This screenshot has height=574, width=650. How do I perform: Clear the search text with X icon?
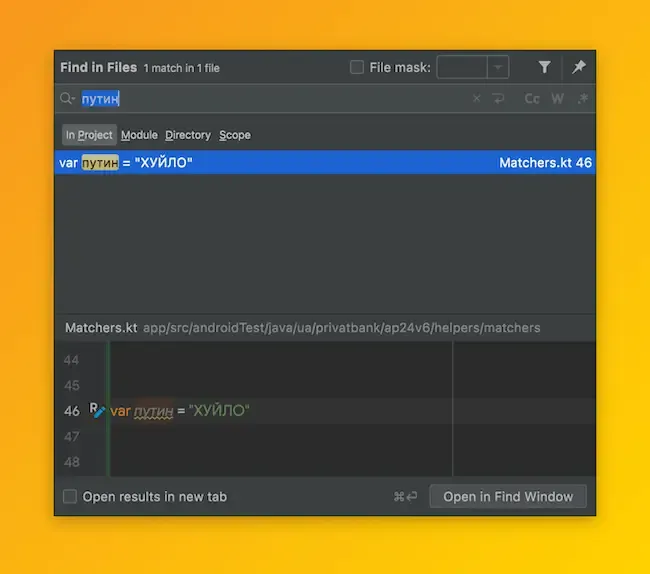pyautogui.click(x=476, y=99)
